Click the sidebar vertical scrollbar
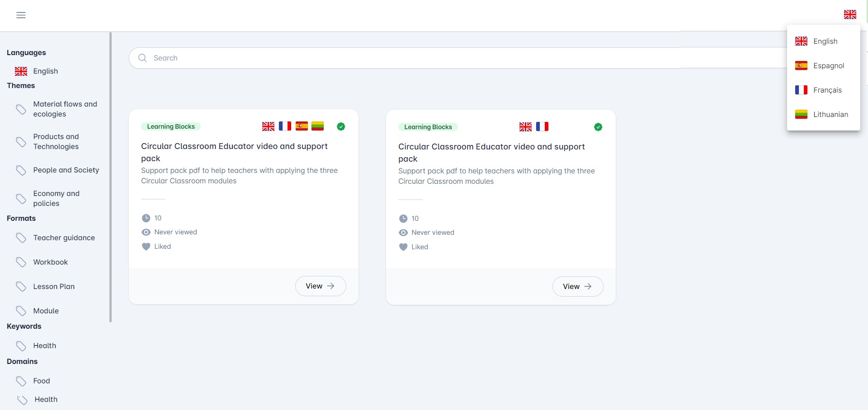Image resolution: width=868 pixels, height=410 pixels. pyautogui.click(x=110, y=176)
